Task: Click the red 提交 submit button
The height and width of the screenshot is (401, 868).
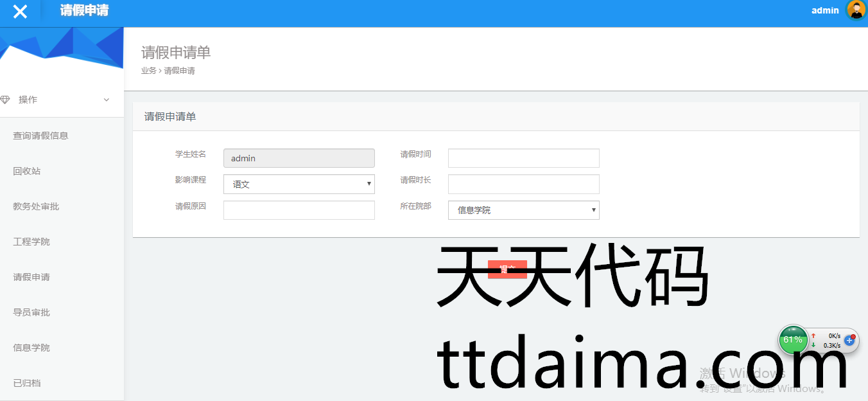Action: 507,269
